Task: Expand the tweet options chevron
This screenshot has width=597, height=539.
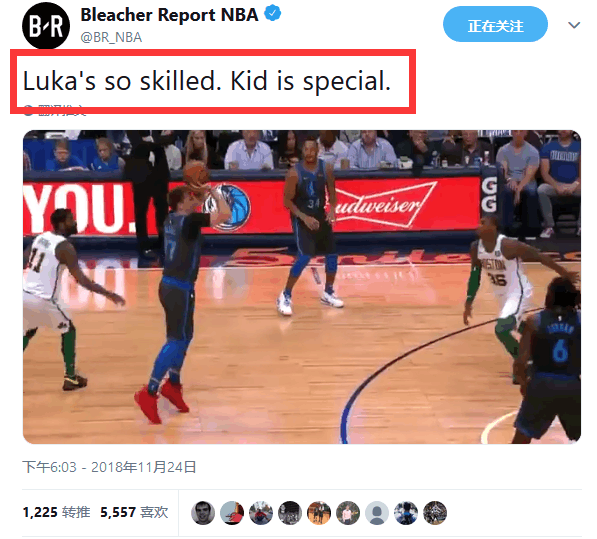Action: click(574, 25)
